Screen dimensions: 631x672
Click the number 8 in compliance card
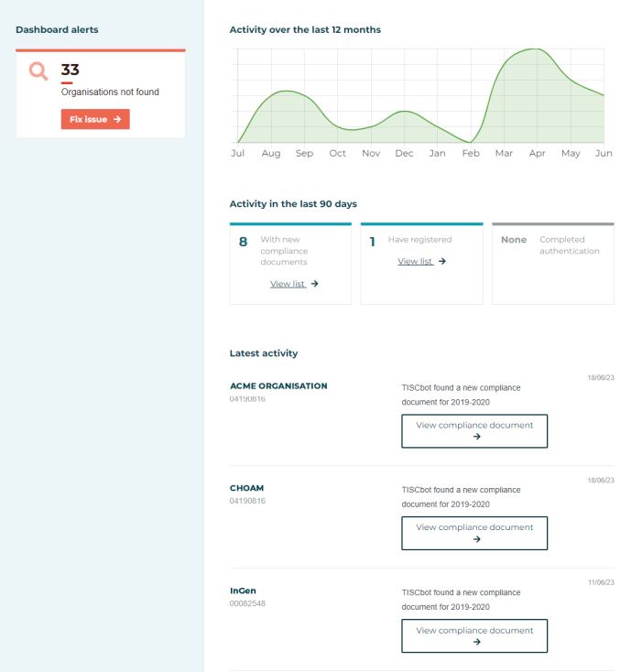243,242
